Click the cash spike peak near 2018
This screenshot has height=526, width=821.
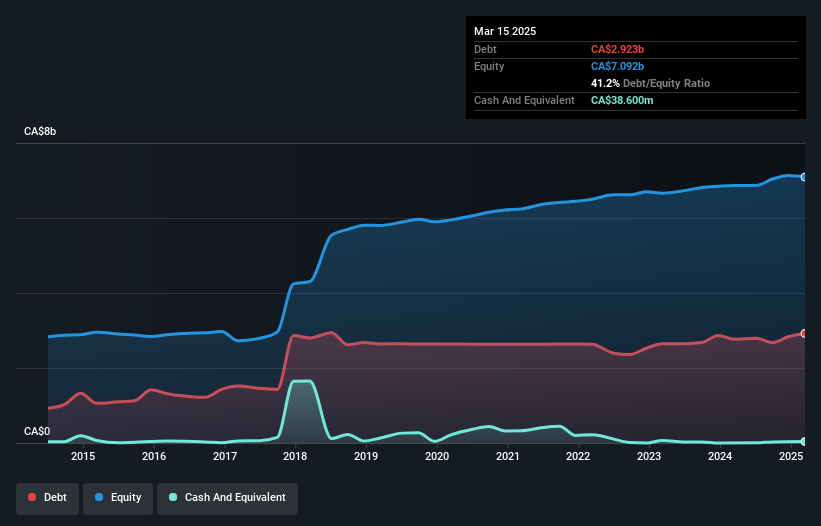[302, 381]
